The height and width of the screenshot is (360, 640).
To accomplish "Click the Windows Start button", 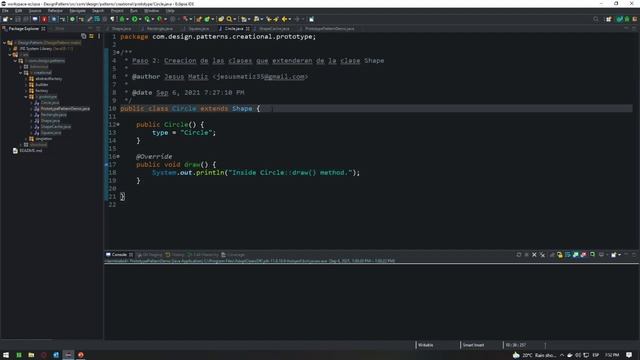I will [x=6, y=355].
